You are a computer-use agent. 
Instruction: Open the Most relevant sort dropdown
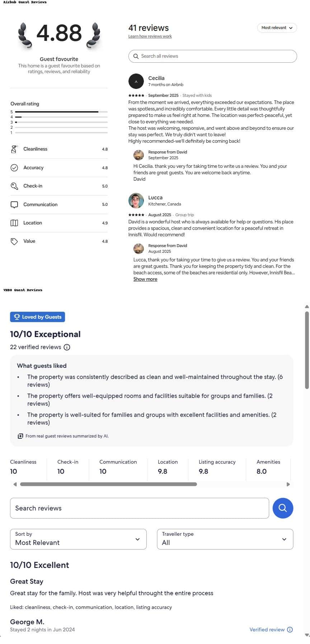(x=277, y=28)
